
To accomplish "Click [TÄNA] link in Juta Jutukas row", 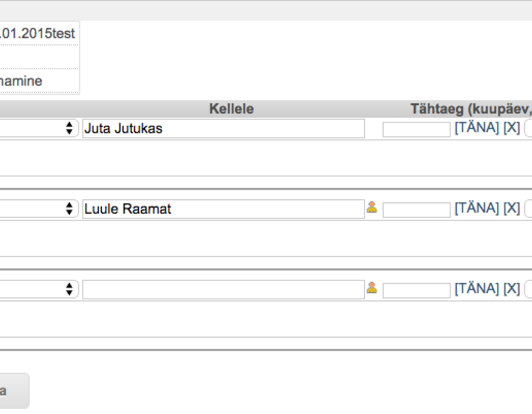I will tap(476, 128).
